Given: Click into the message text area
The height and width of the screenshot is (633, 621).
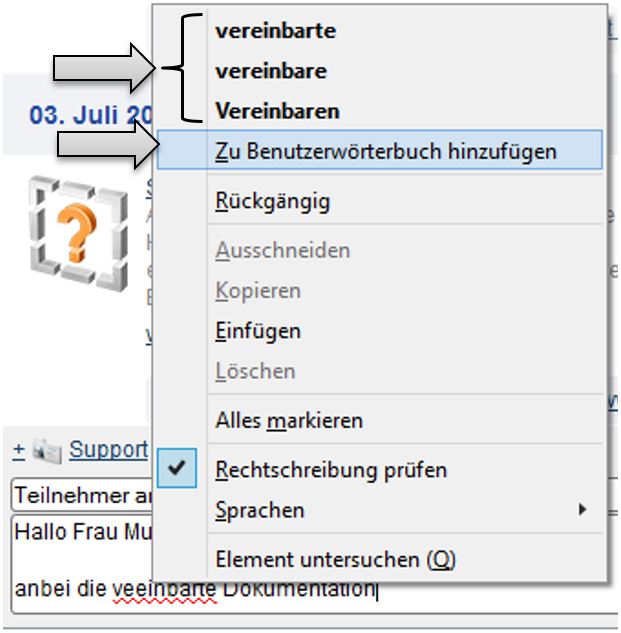Looking at the screenshot, I should (x=80, y=560).
